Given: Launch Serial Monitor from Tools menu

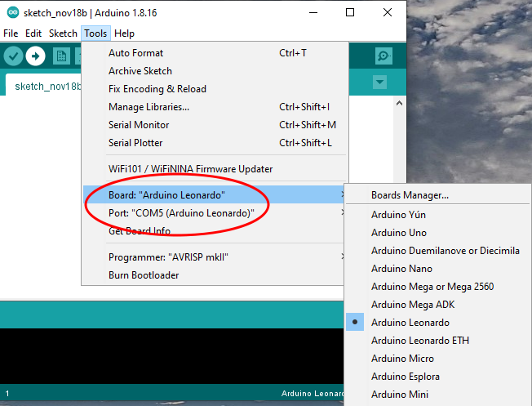Looking at the screenshot, I should pos(215,125).
